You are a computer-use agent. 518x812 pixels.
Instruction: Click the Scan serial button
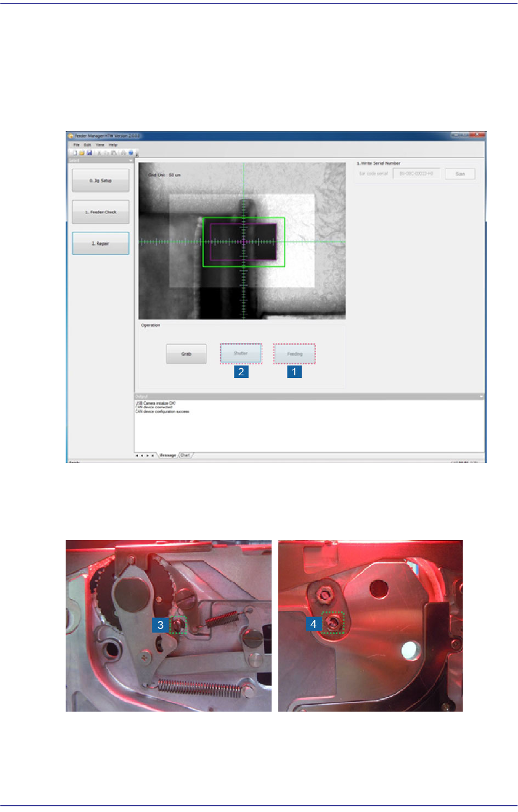point(460,173)
